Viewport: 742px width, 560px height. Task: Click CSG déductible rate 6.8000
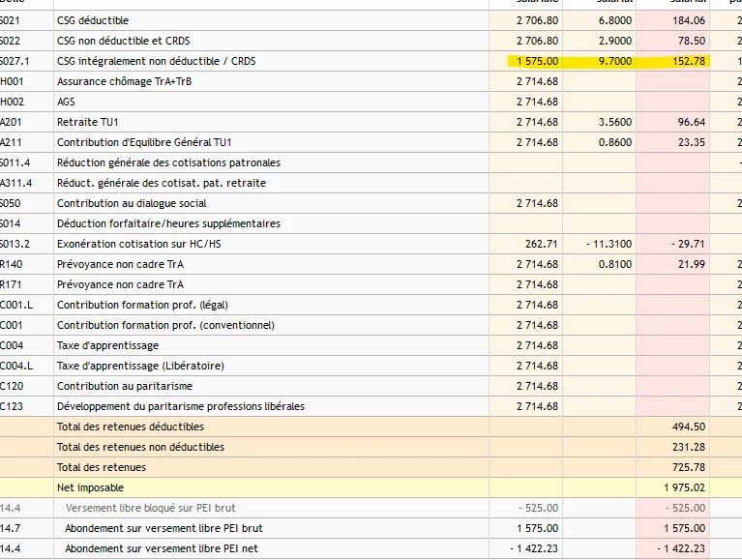point(614,20)
